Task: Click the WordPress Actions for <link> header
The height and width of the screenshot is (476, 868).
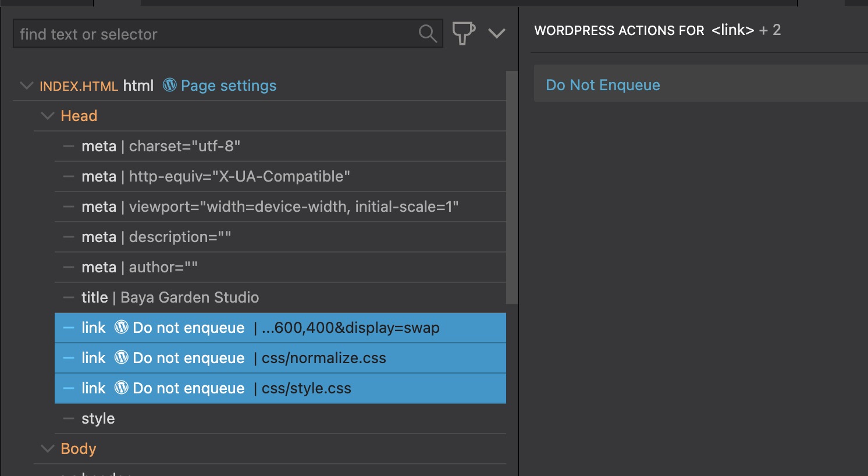Action: (657, 30)
